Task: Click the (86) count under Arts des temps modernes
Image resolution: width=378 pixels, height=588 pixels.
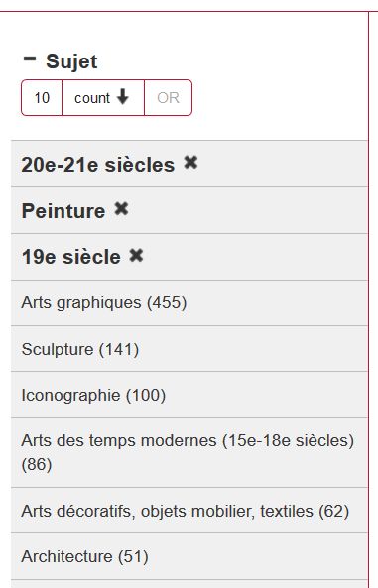Action: [x=37, y=465]
